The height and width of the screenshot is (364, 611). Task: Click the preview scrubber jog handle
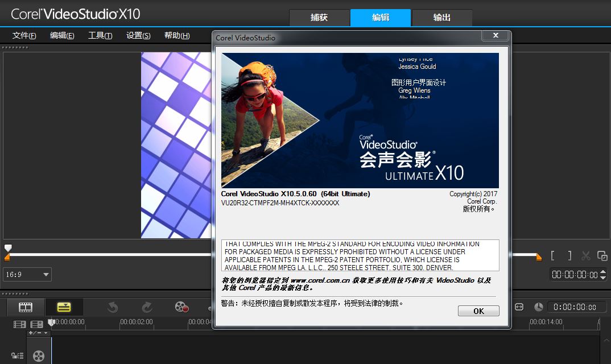point(8,248)
